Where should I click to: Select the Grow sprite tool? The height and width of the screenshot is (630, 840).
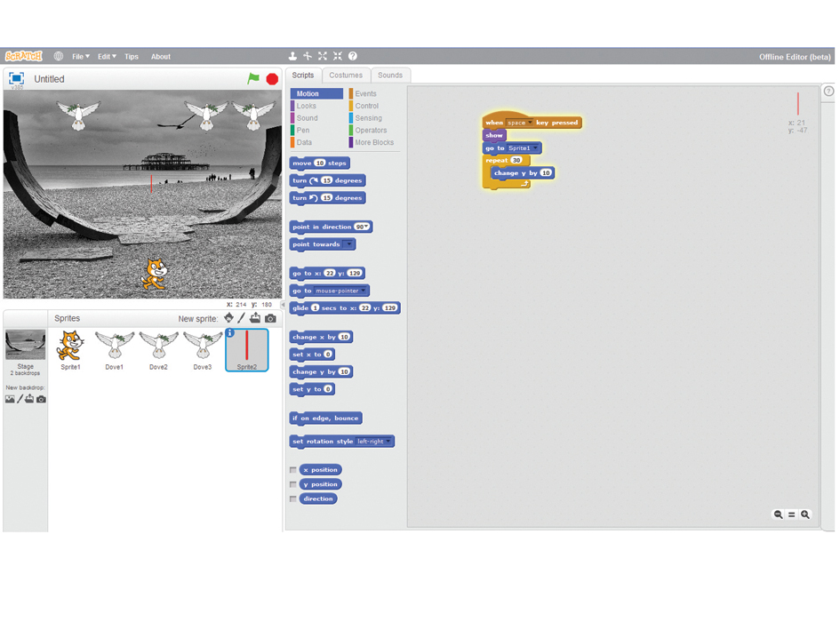[323, 56]
